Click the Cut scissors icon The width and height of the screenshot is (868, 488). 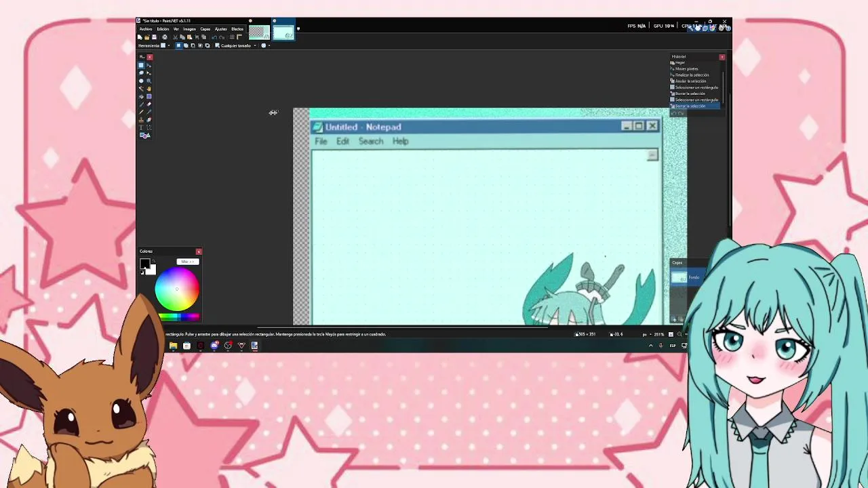[x=175, y=37]
